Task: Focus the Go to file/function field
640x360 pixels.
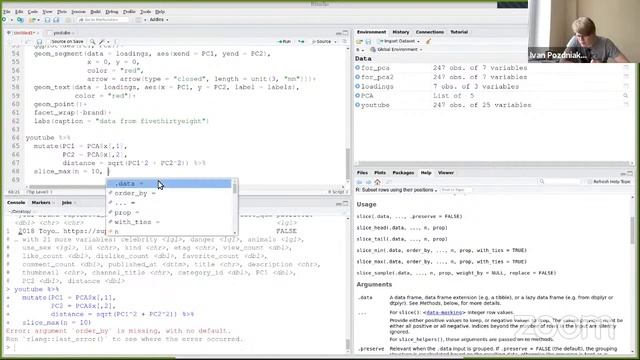Action: [103, 20]
